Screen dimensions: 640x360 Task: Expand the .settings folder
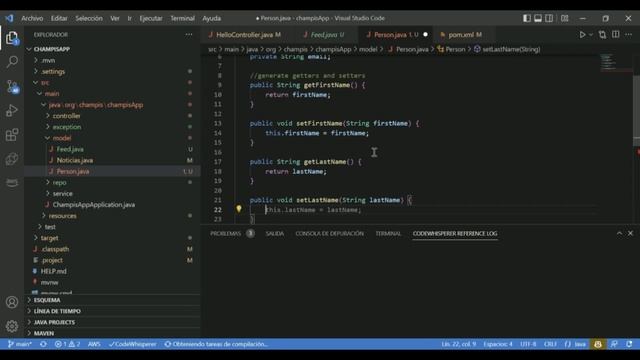tap(112, 71)
